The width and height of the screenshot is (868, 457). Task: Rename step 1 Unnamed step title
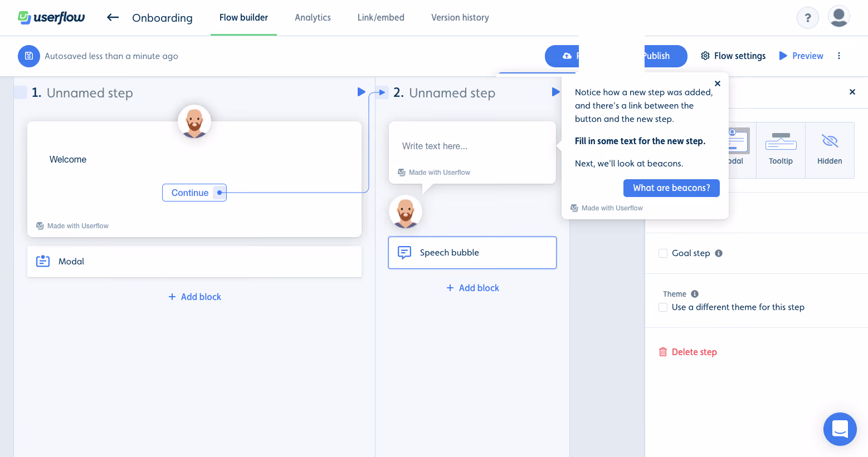[x=90, y=93]
